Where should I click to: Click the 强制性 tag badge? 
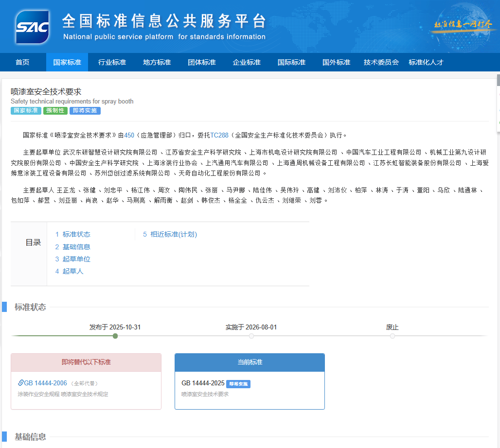pos(55,110)
